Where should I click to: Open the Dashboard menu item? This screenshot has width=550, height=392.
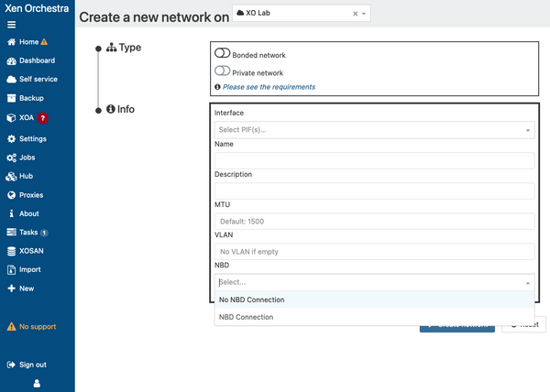37,61
